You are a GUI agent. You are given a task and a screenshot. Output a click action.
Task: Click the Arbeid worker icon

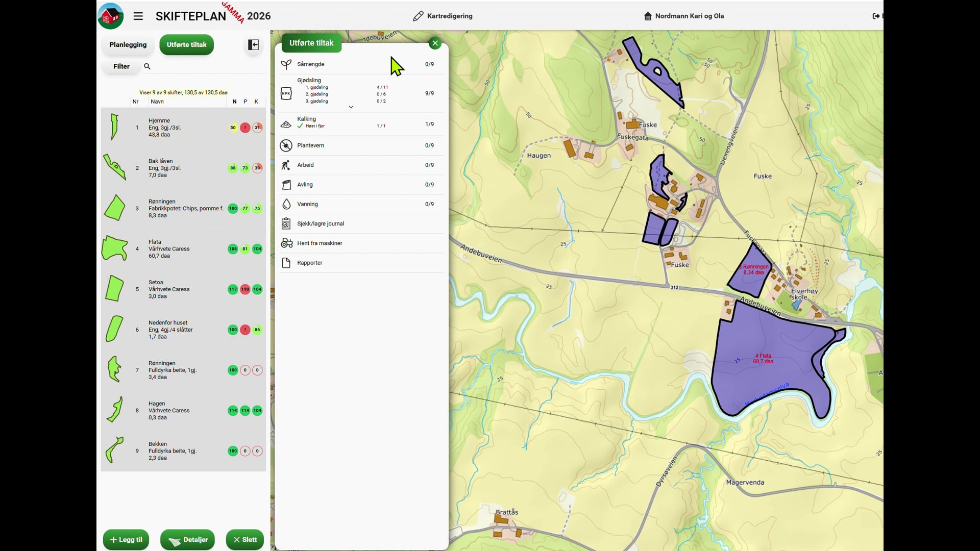click(286, 165)
